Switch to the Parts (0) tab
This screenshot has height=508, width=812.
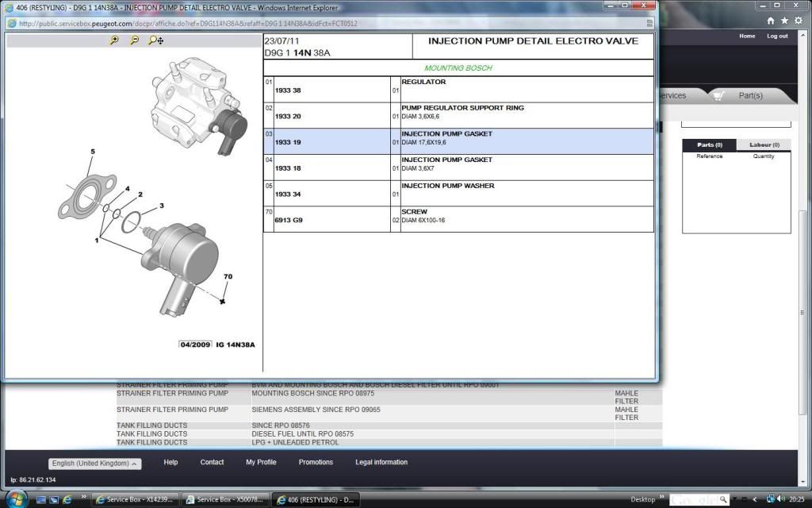[x=709, y=144]
